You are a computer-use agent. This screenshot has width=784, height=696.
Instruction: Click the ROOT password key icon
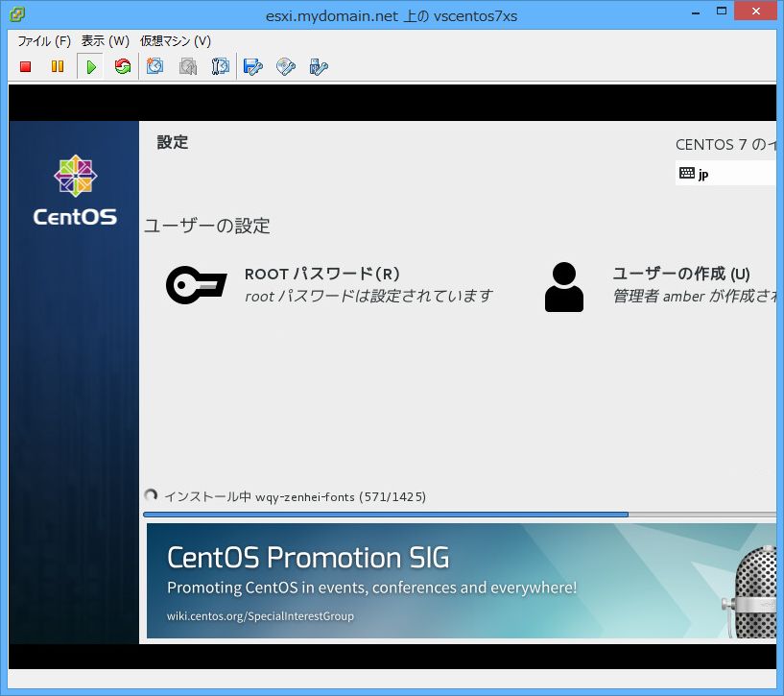click(x=197, y=285)
